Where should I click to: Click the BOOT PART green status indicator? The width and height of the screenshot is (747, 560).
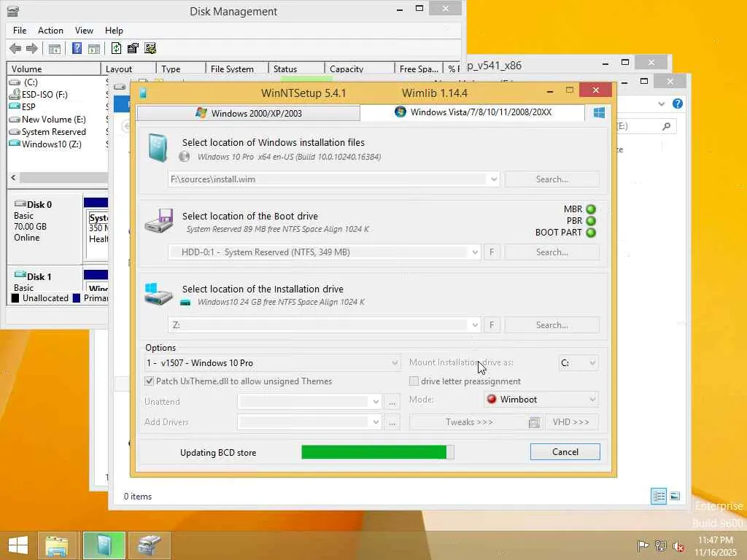point(591,233)
